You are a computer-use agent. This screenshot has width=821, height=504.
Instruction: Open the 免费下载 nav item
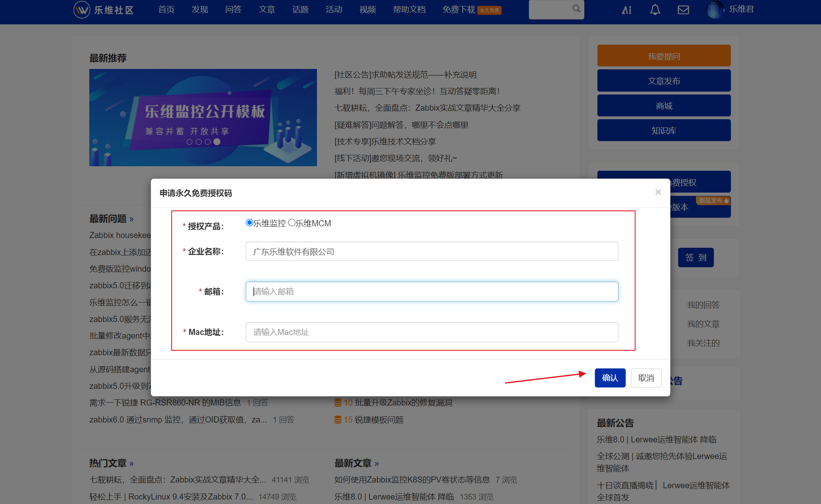[x=459, y=10]
